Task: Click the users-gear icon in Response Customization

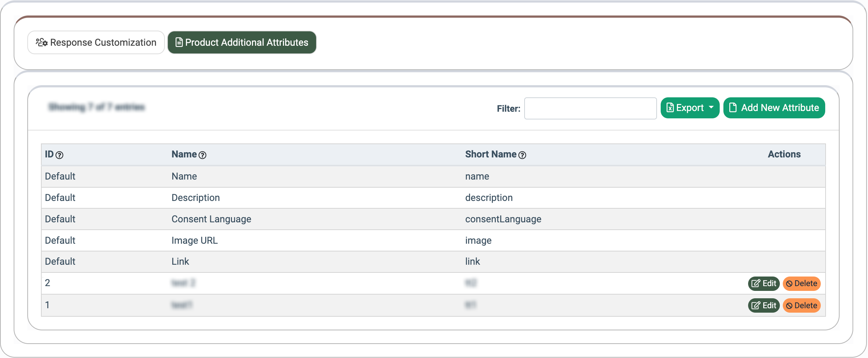Action: [x=42, y=42]
